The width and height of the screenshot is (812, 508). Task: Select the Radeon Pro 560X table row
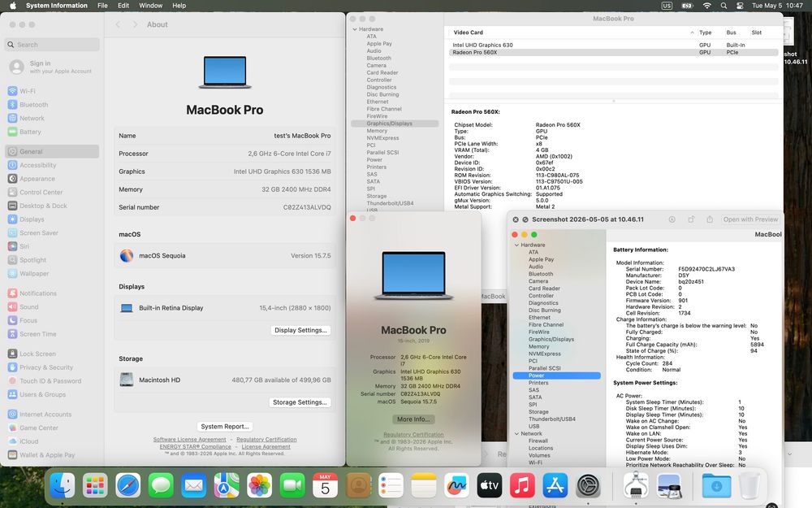pos(613,52)
